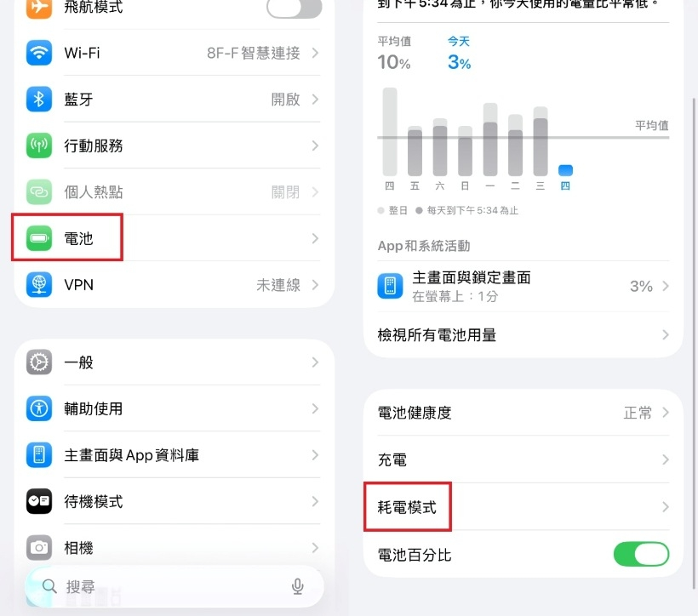Screen dimensions: 698x616
Task: Toggle the 飛航模式 airplane mode switch
Action: pos(294,6)
